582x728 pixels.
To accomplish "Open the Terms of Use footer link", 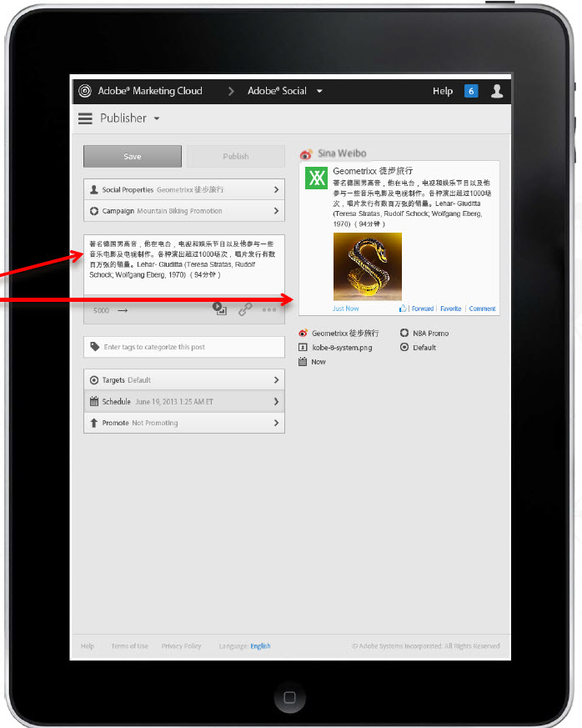I will 129,645.
